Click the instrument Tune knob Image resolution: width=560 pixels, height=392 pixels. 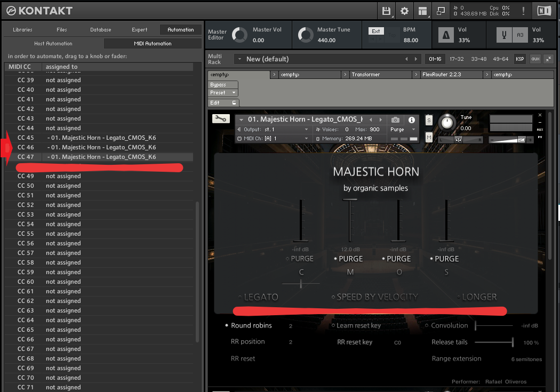pos(447,123)
